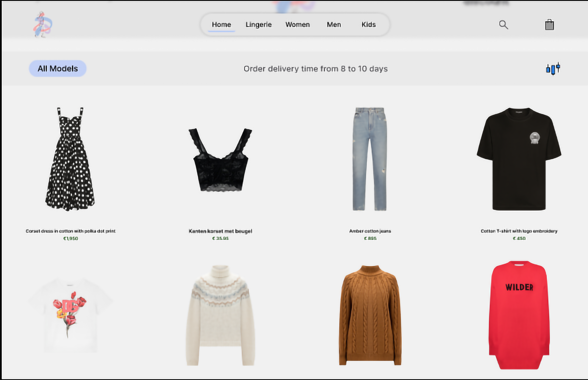Click the store logo icon

(43, 25)
